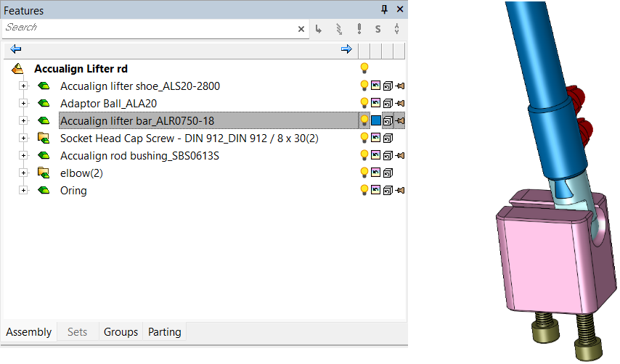Click cube render icon of rod bushing
The image size is (620, 364).
coord(388,155)
